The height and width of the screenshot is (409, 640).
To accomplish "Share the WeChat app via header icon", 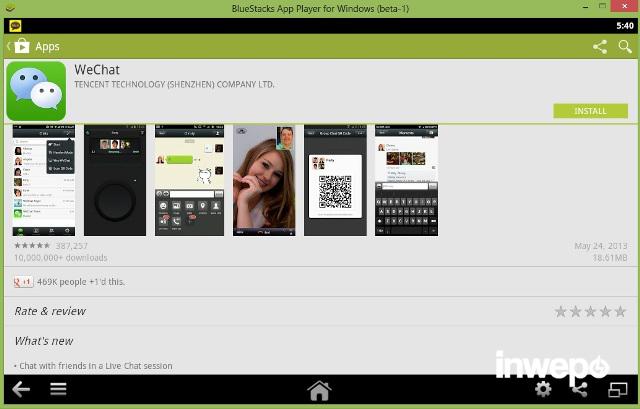I will point(600,47).
